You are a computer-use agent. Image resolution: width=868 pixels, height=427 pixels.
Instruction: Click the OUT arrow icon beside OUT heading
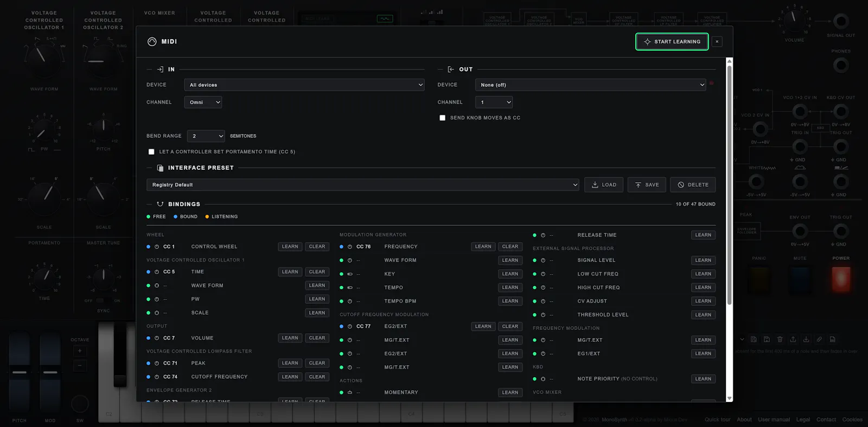451,69
